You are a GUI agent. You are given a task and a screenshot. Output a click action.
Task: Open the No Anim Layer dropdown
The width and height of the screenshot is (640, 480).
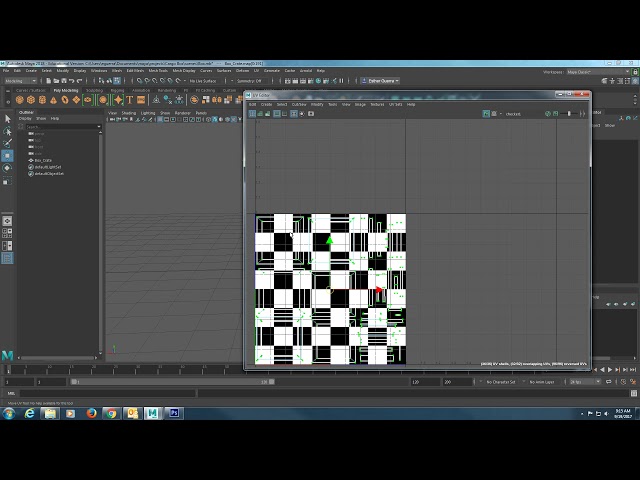[542, 382]
